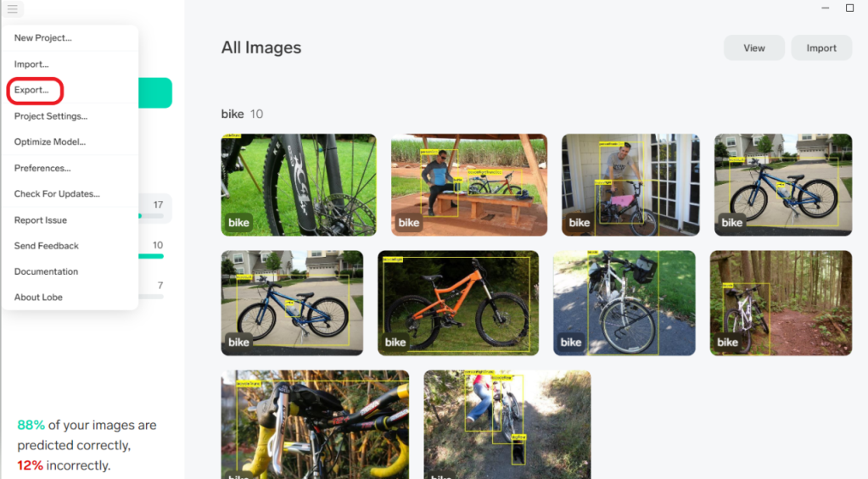Maximize the application window
The height and width of the screenshot is (479, 868).
coord(849,8)
